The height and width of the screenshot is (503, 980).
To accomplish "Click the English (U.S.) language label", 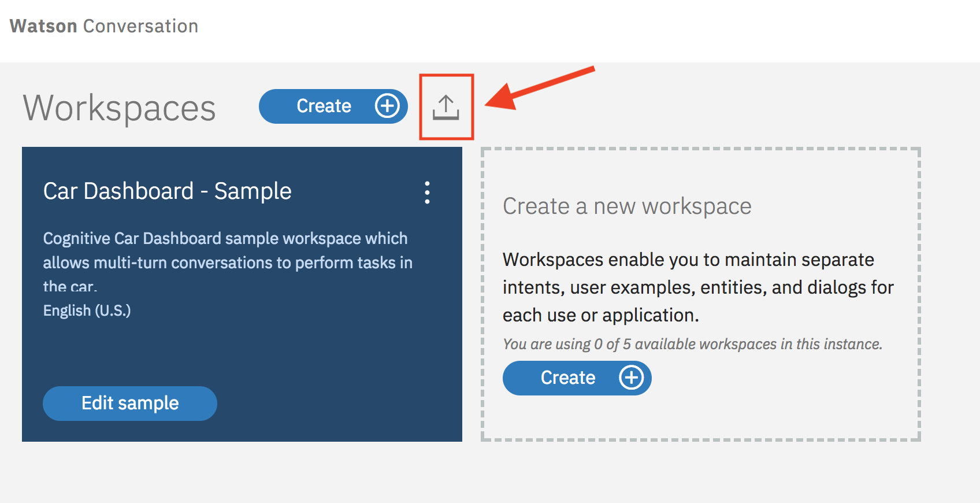I will (x=87, y=310).
